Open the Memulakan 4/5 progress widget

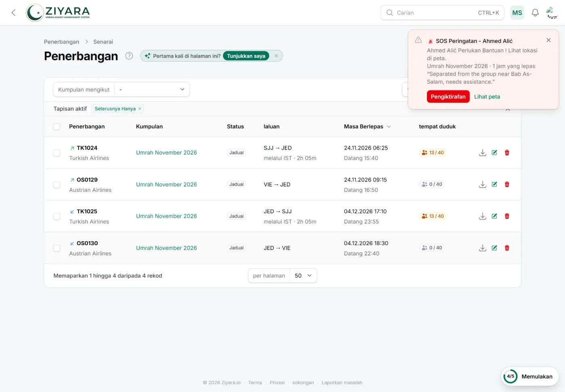[x=529, y=377]
